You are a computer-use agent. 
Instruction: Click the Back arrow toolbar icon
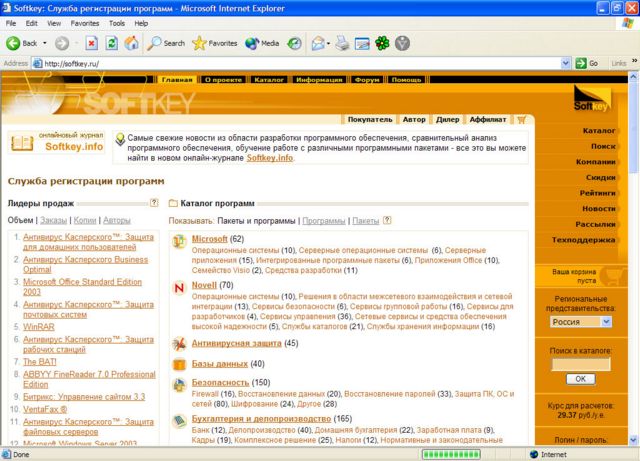pos(13,43)
